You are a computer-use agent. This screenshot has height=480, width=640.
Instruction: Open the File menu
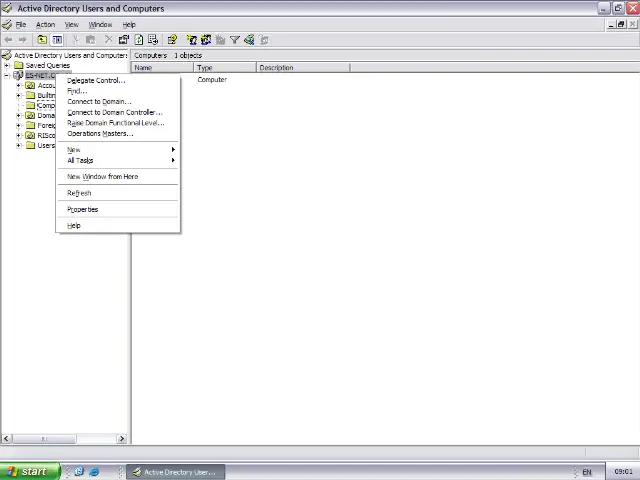21,24
